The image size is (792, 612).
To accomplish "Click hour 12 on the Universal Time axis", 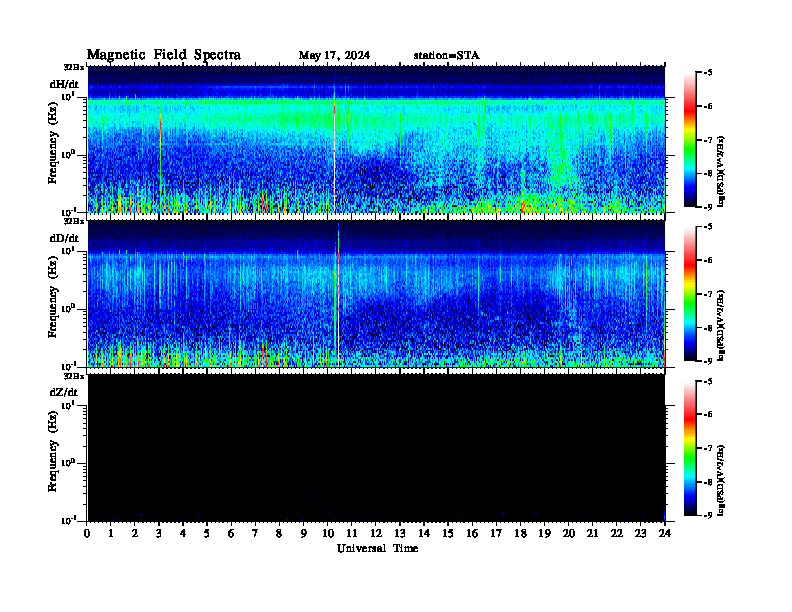I will 376,534.
